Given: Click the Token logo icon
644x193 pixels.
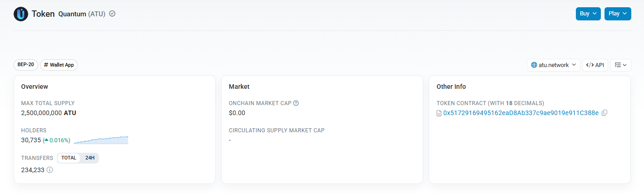Looking at the screenshot, I should pos(21,14).
